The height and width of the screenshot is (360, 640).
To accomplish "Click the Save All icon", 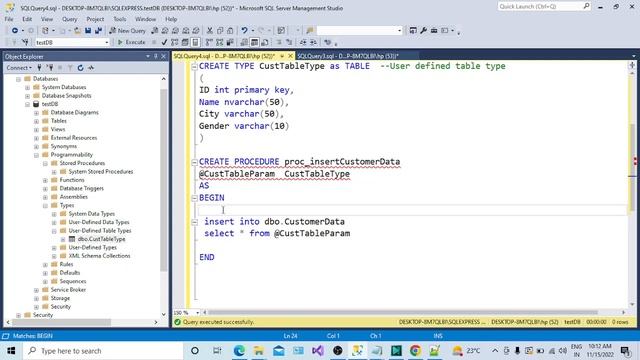I will (x=98, y=31).
